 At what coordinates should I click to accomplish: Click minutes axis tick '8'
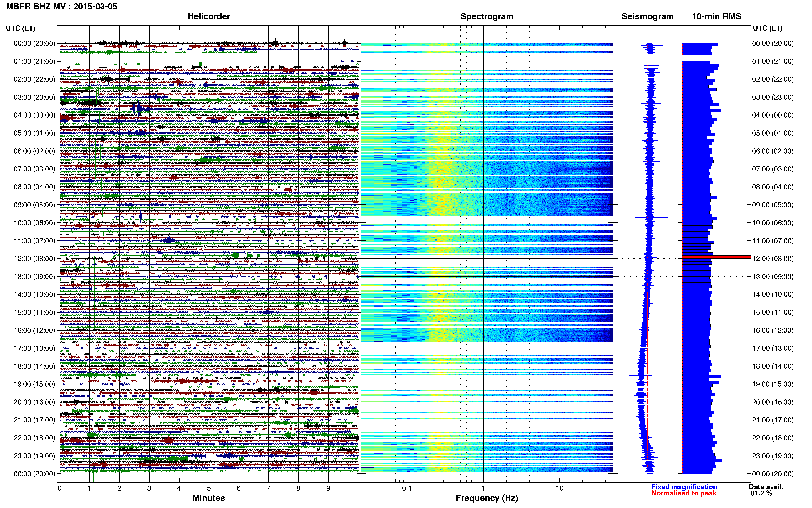pos(298,488)
